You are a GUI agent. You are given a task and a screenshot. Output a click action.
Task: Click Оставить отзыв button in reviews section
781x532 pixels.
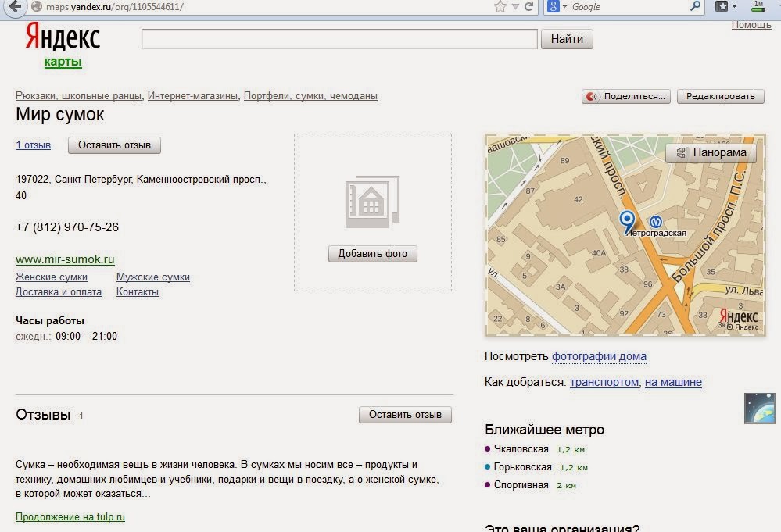405,415
